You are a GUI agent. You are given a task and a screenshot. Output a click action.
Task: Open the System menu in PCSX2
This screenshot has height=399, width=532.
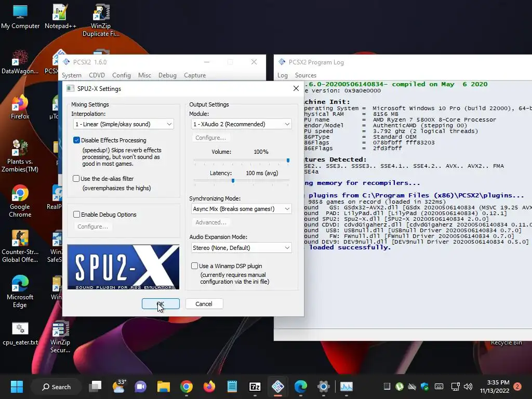coord(71,75)
